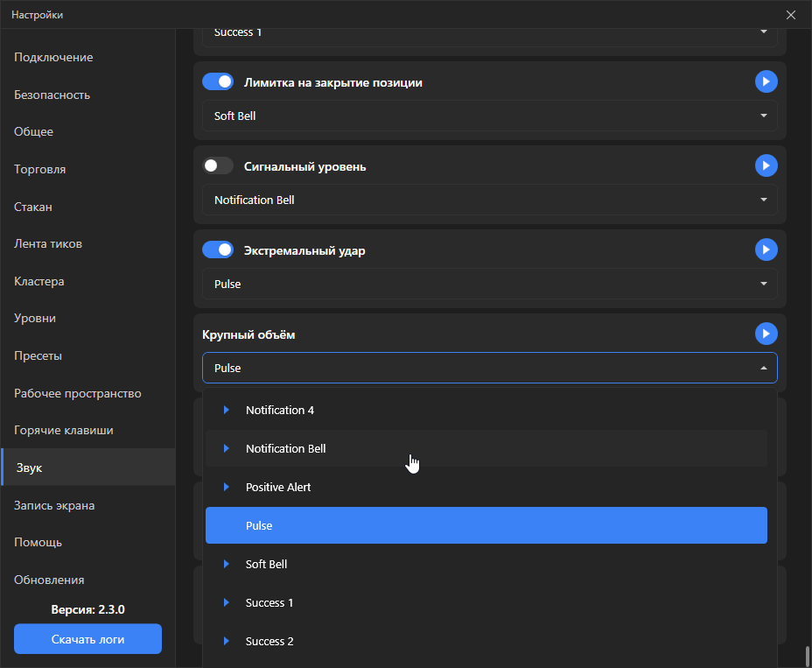Preview the Positive Alert sound in list
Viewport: 812px width, 668px height.
pos(227,487)
